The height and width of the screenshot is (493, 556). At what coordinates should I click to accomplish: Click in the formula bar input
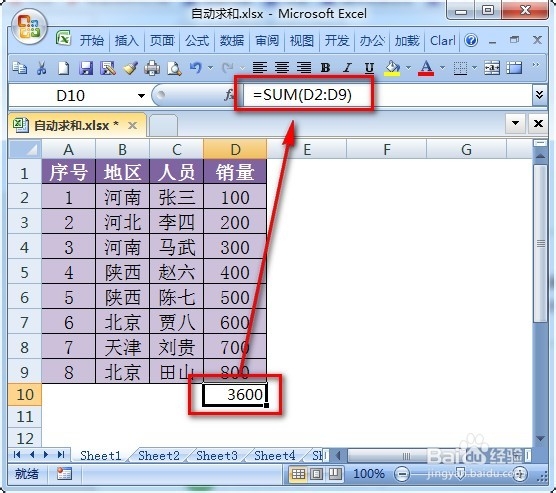click(x=387, y=95)
